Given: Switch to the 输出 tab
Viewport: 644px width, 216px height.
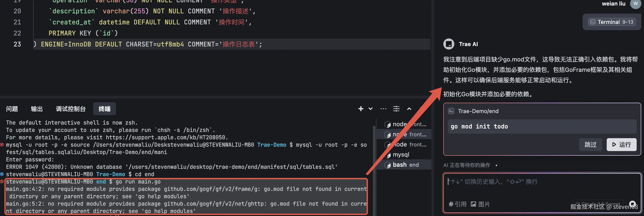Looking at the screenshot, I should point(37,109).
